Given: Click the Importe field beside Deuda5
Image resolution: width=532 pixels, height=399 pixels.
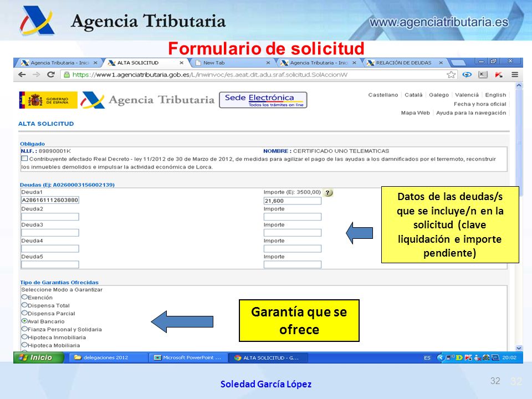Looking at the screenshot, I should point(293,265).
